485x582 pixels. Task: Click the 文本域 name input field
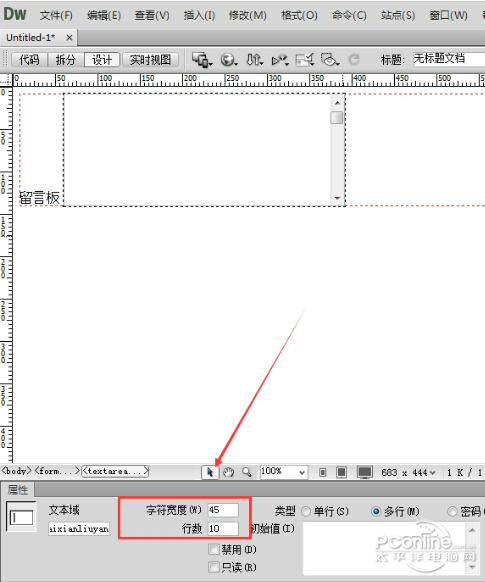(79, 529)
